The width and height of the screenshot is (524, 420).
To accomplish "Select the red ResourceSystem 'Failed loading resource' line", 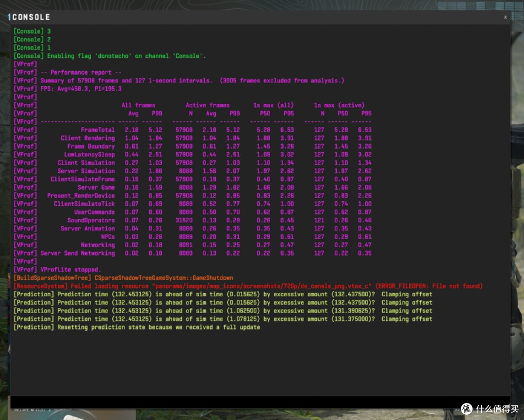I will [x=248, y=286].
